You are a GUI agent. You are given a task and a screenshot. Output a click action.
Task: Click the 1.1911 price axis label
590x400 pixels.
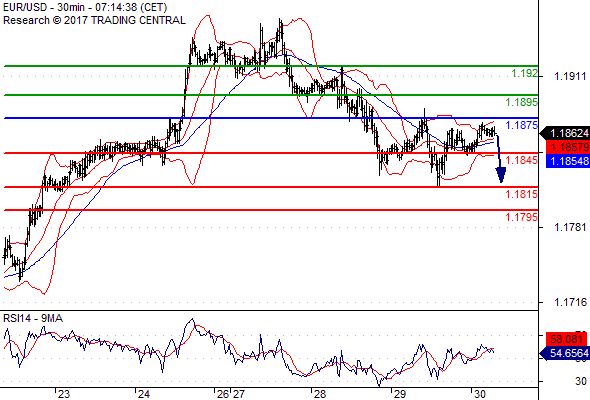(x=570, y=77)
